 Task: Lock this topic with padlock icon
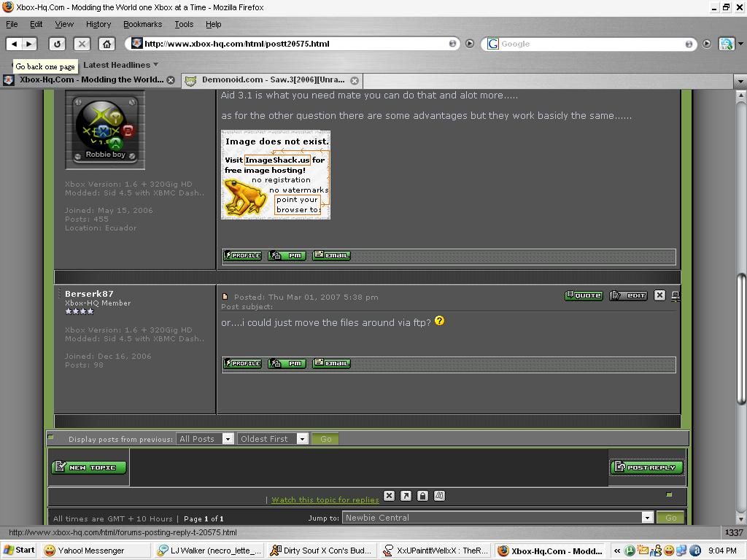click(x=422, y=496)
